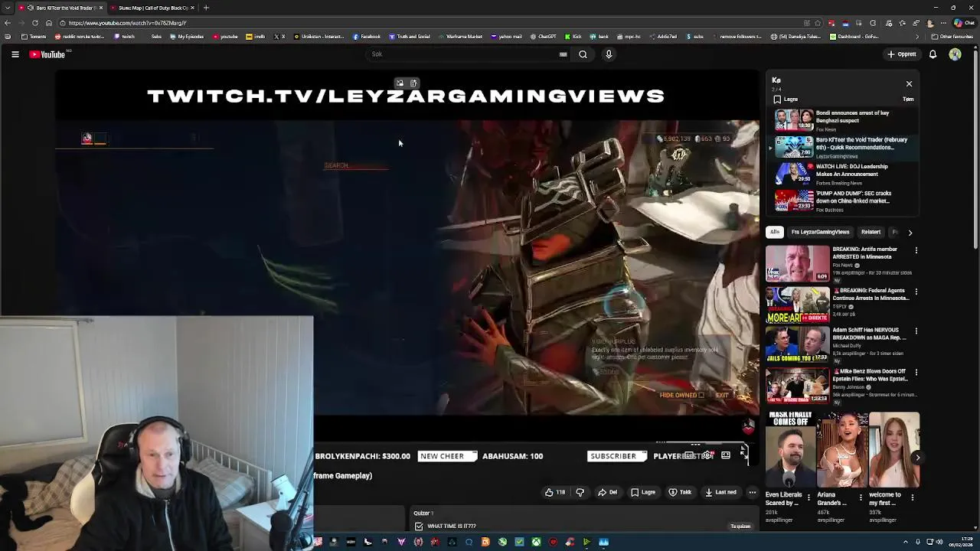Click the Takk thanks button

(x=680, y=492)
